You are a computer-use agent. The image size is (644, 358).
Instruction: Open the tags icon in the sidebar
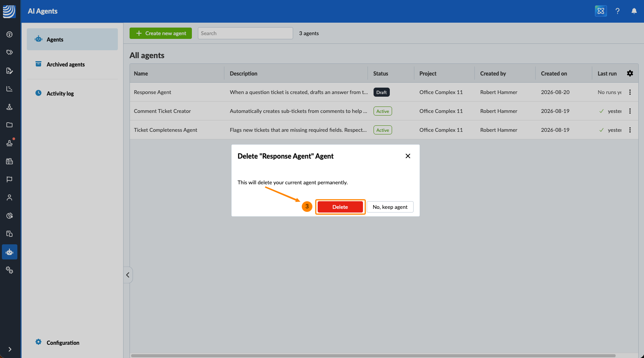[x=9, y=52]
